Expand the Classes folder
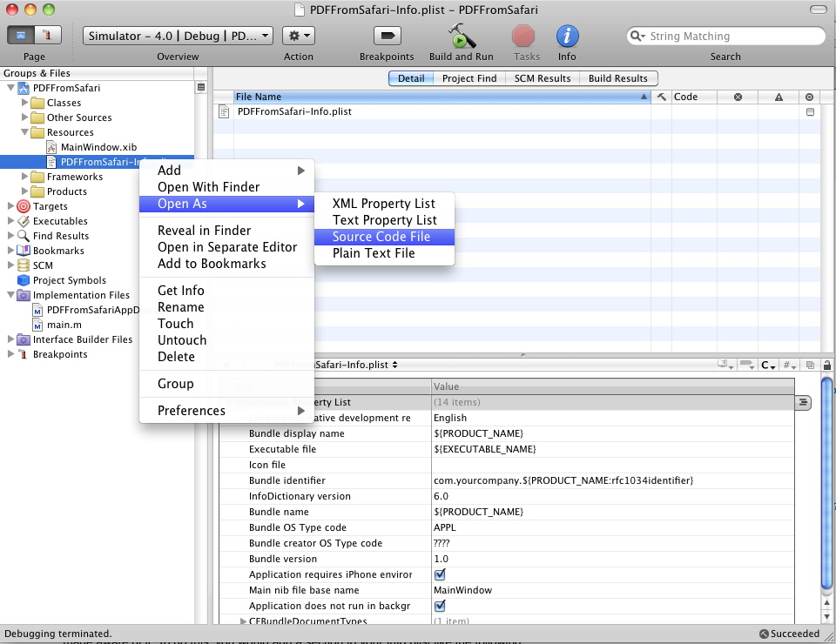This screenshot has width=836, height=644. [x=25, y=103]
